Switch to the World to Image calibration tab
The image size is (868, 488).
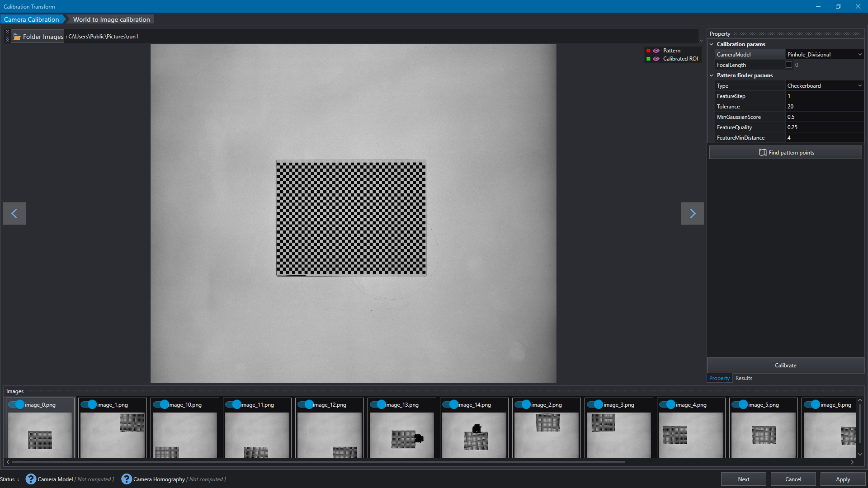(x=111, y=19)
